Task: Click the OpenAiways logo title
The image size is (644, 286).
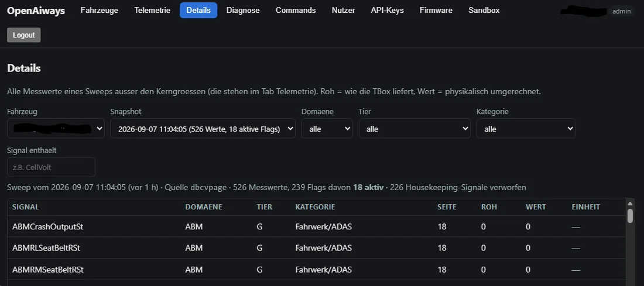Action: coord(36,11)
